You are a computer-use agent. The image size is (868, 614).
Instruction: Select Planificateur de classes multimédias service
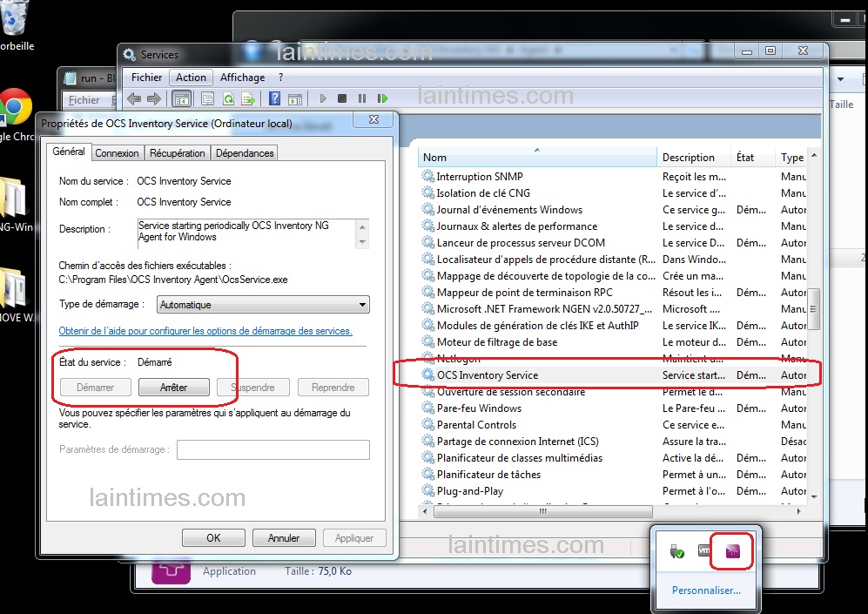[x=614, y=458]
